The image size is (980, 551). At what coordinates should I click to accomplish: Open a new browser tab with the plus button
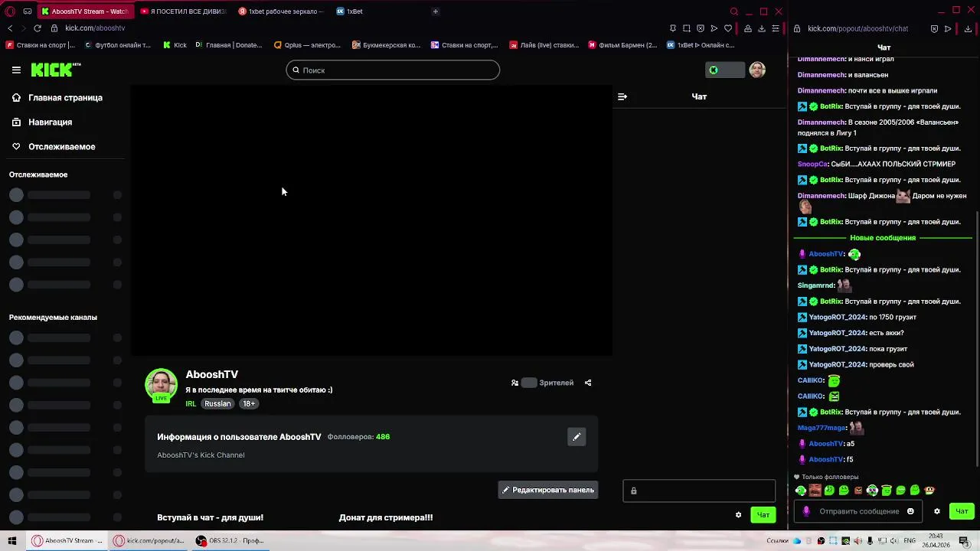[x=436, y=11]
